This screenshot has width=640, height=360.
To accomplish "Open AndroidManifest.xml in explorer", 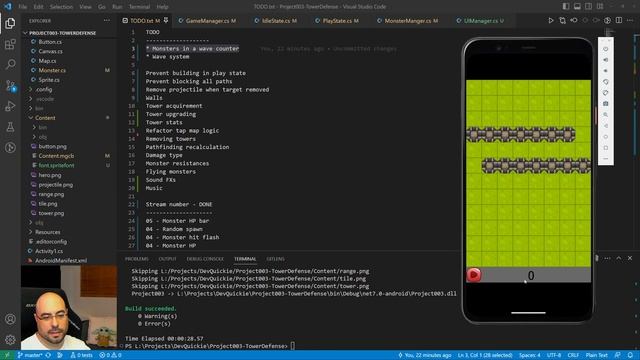I will (69, 260).
